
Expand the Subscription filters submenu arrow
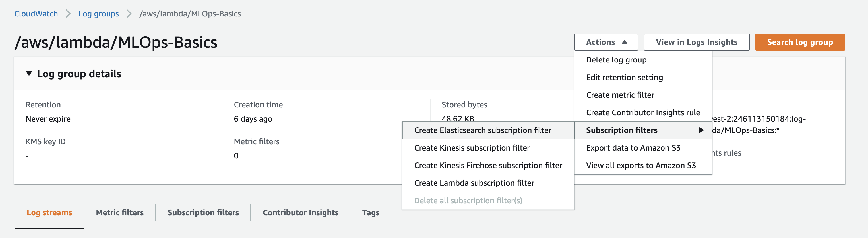coord(701,130)
